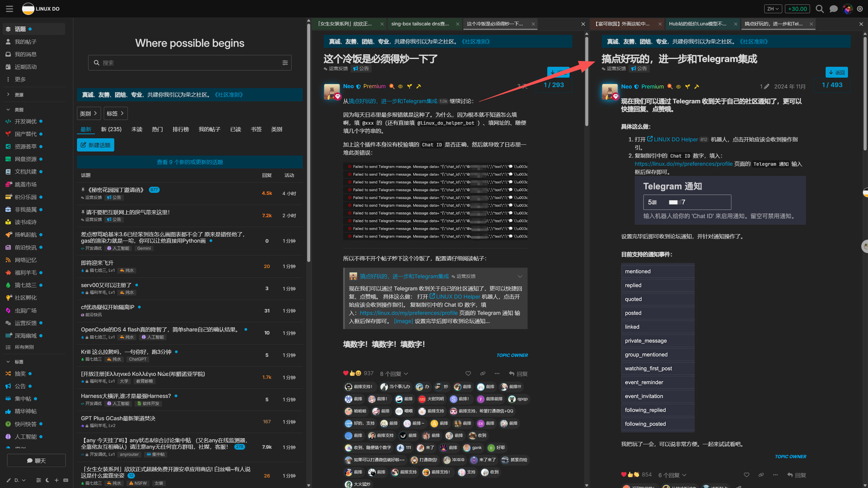Click the +30.00 credits button

click(797, 9)
